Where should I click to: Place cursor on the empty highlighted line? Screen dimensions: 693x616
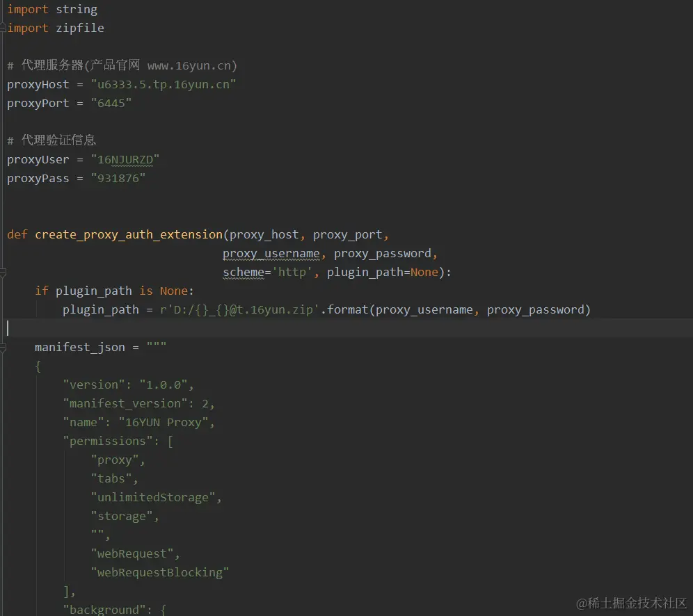(x=346, y=328)
